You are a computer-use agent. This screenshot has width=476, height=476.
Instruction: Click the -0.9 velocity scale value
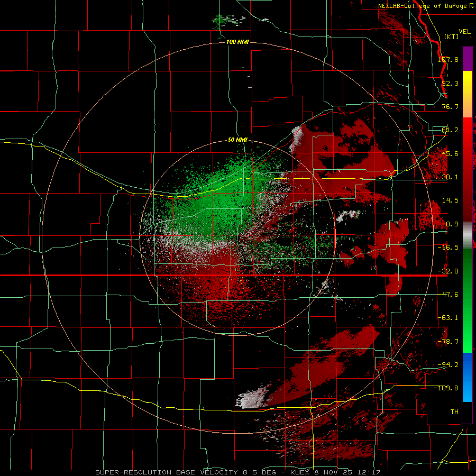pyautogui.click(x=450, y=224)
